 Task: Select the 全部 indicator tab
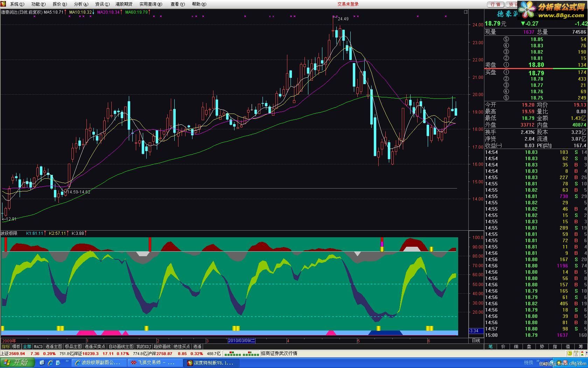click(x=27, y=347)
